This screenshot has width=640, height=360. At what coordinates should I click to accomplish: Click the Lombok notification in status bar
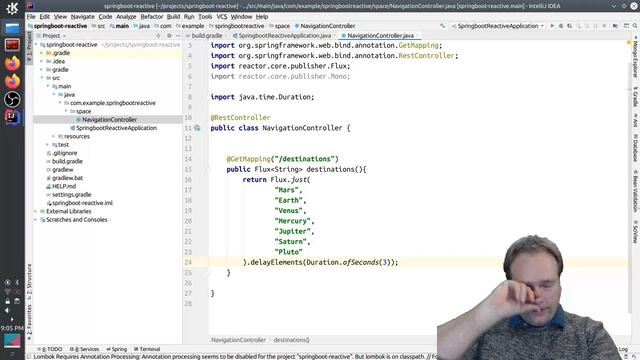[235, 357]
